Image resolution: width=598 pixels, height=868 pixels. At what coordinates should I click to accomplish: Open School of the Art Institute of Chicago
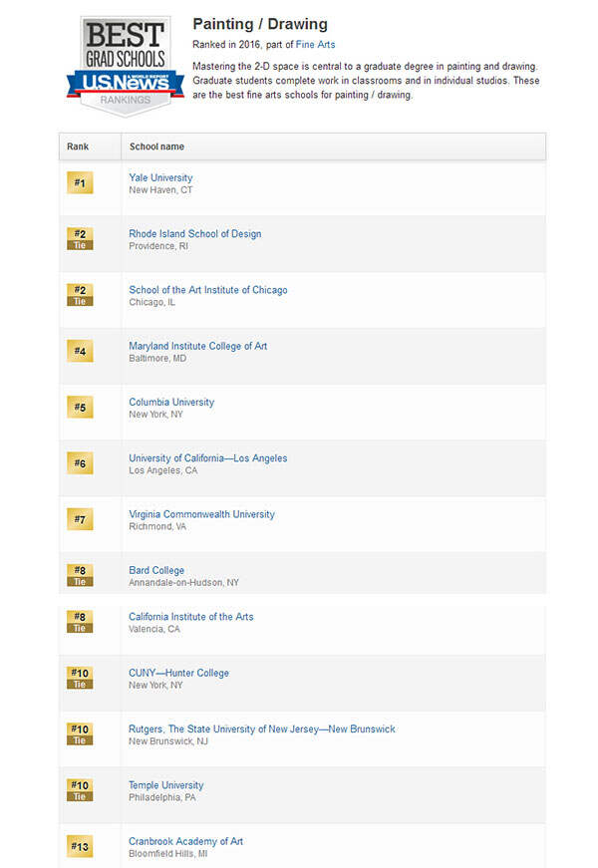click(x=208, y=290)
